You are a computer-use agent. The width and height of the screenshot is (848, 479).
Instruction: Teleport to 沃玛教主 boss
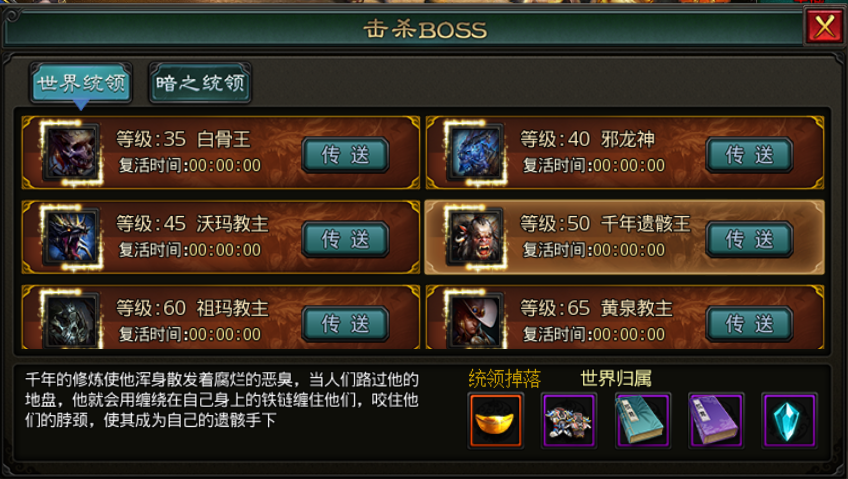pos(345,239)
